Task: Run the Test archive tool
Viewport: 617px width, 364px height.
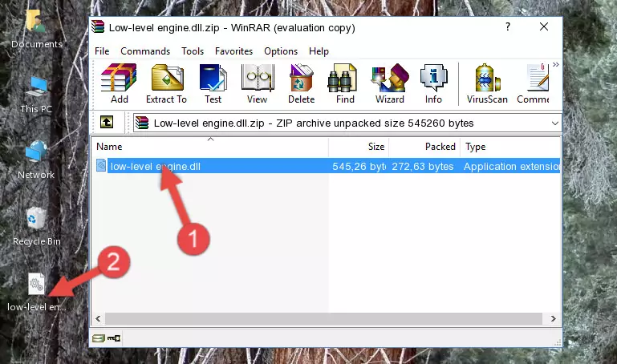Action: (213, 83)
